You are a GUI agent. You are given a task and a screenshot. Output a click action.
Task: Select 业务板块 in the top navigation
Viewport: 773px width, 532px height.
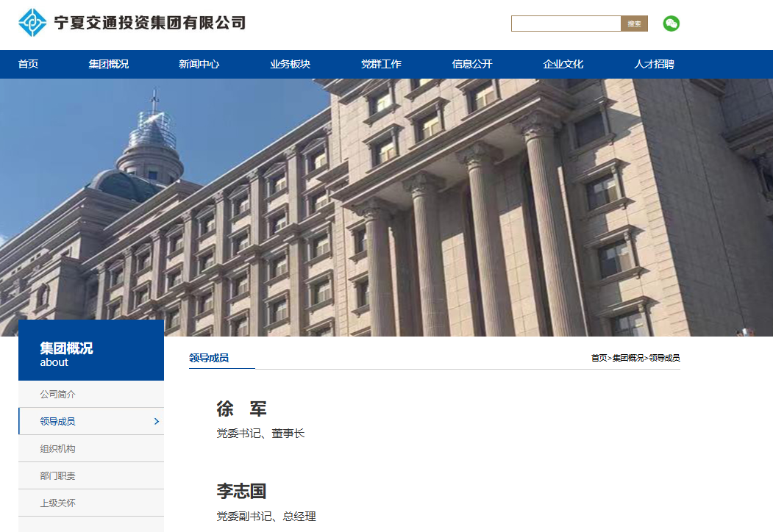point(290,64)
